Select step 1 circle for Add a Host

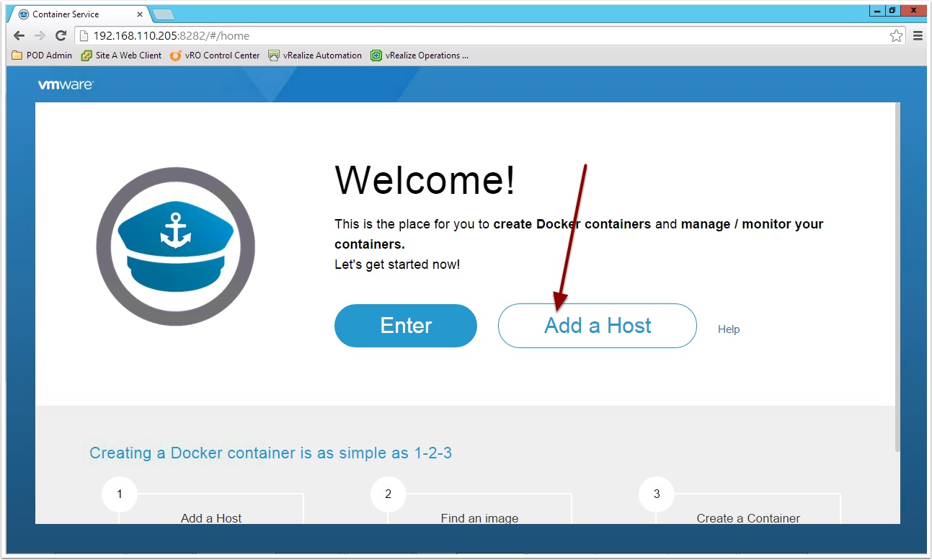pos(120,494)
